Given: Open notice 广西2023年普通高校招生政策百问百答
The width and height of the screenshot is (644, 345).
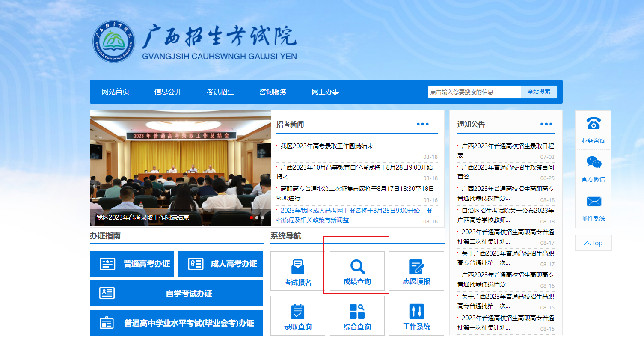Looking at the screenshot, I should point(506,172).
